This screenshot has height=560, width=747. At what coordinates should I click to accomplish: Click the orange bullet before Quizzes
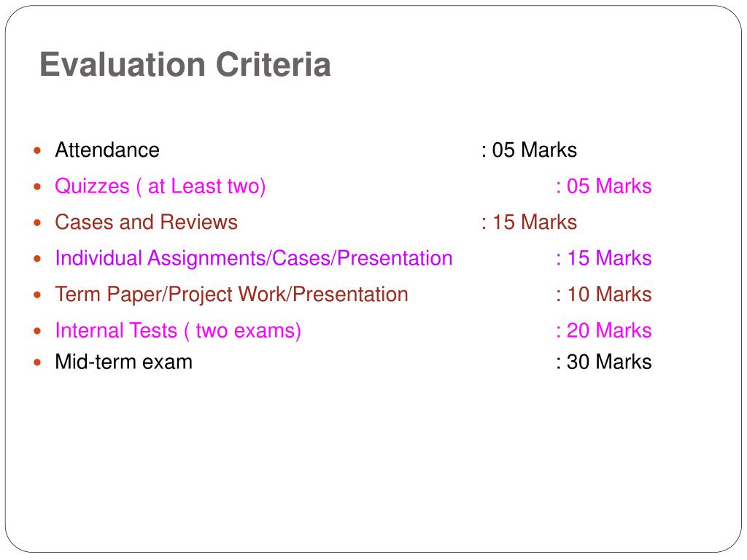(x=38, y=187)
